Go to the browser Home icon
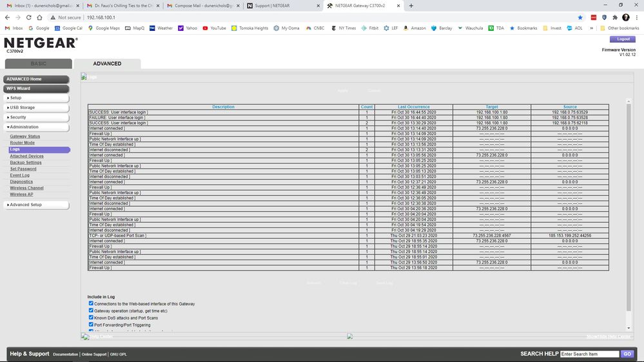Image resolution: width=644 pixels, height=362 pixels. tap(39, 17)
